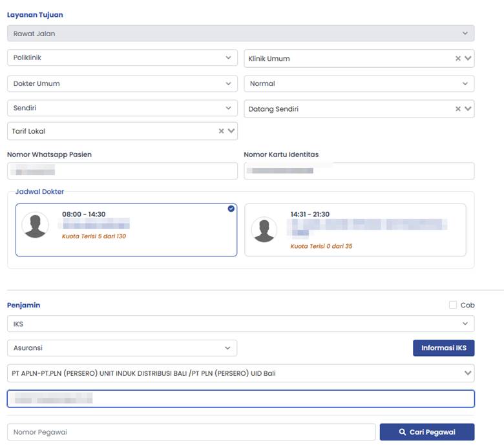This screenshot has width=504, height=445.
Task: Select the 08:00 - 14:30 doctor schedule card
Action: 126,230
